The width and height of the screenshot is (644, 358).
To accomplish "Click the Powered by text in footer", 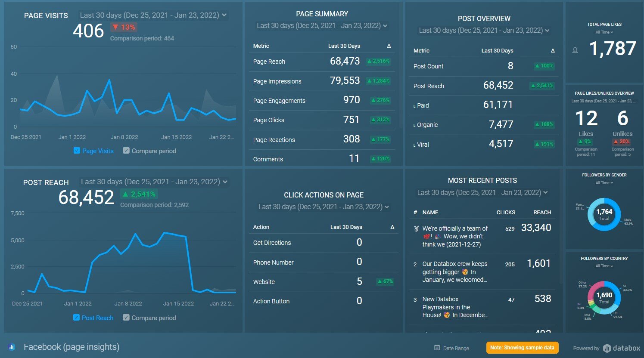I will coord(586,349).
